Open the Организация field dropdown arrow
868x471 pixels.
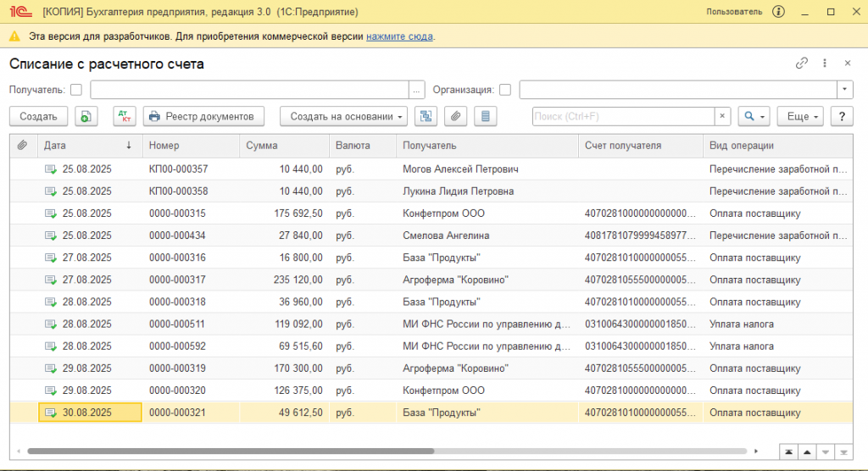[845, 90]
